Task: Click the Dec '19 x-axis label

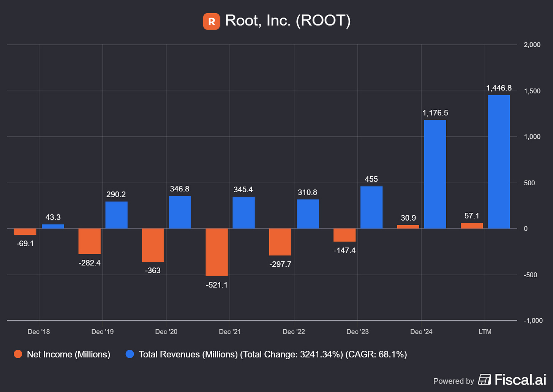Action: click(103, 332)
